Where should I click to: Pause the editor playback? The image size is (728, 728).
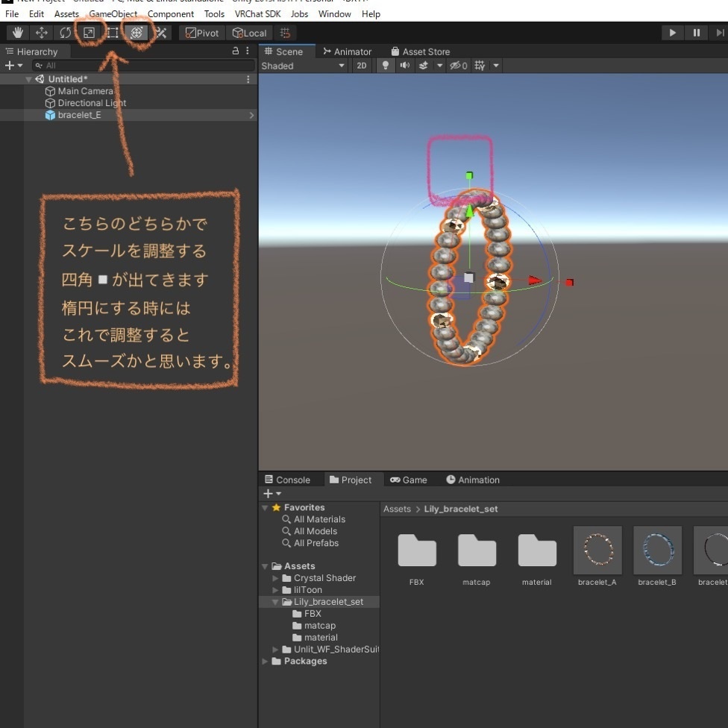(697, 33)
